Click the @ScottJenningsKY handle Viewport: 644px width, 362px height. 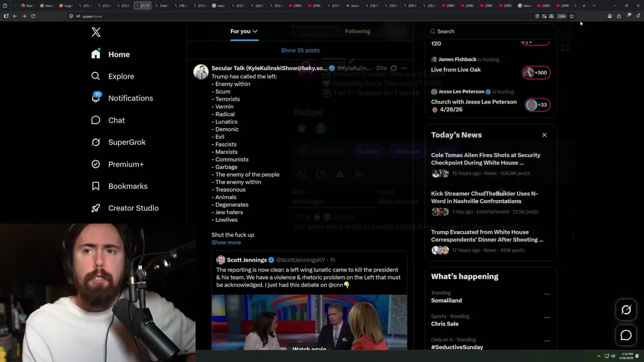click(301, 260)
